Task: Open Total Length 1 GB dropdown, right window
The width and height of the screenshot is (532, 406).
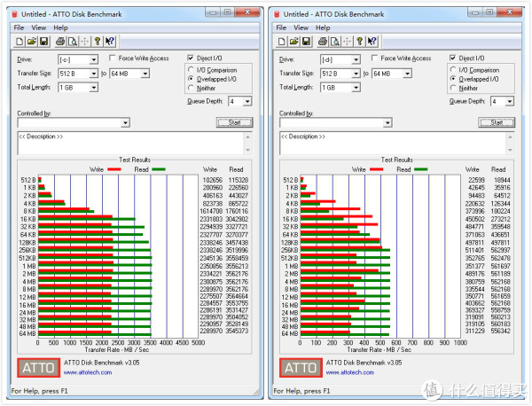Action: (356, 88)
